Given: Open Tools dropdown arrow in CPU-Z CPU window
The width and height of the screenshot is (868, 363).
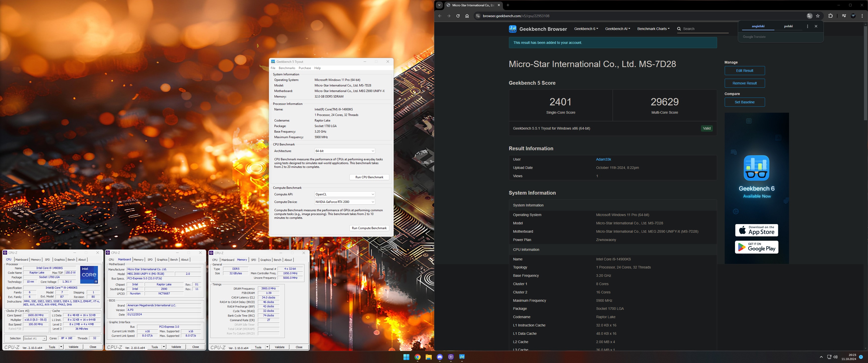Looking at the screenshot, I should coord(61,347).
